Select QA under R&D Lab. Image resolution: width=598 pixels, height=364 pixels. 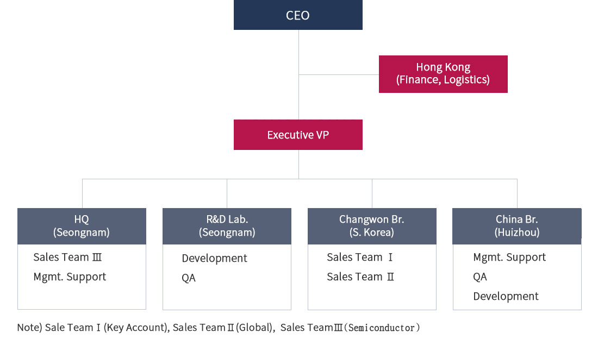click(x=189, y=278)
